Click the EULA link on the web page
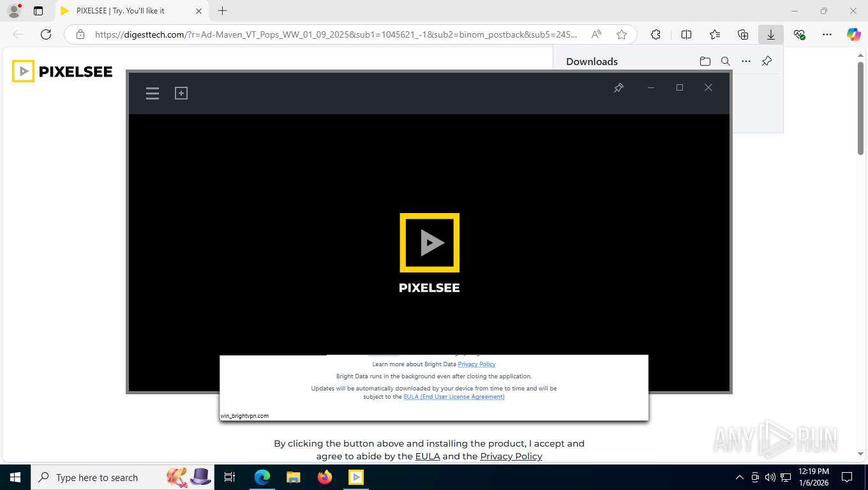 (x=428, y=456)
